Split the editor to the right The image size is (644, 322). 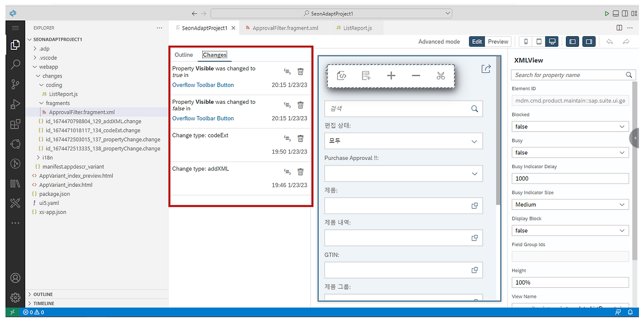619,28
